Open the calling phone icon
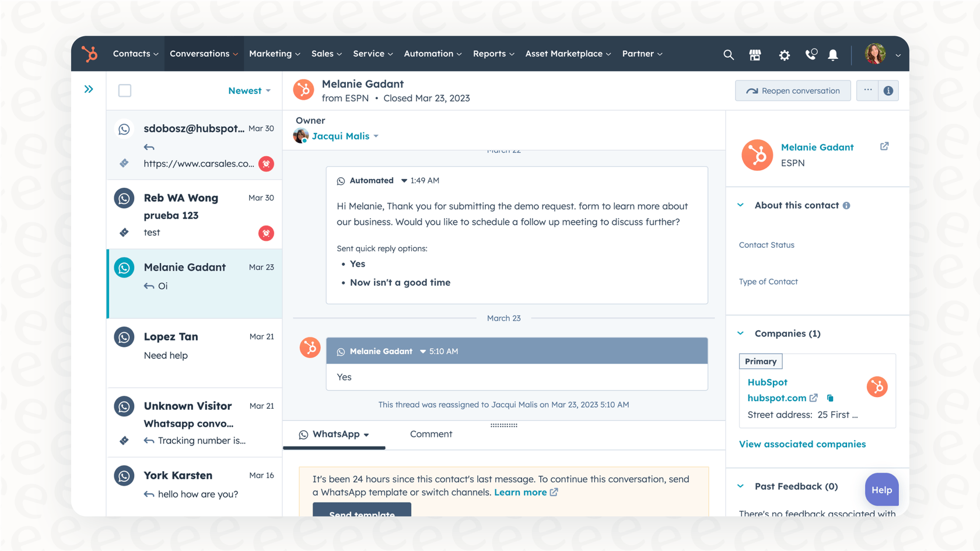Image resolution: width=980 pixels, height=551 pixels. tap(811, 55)
